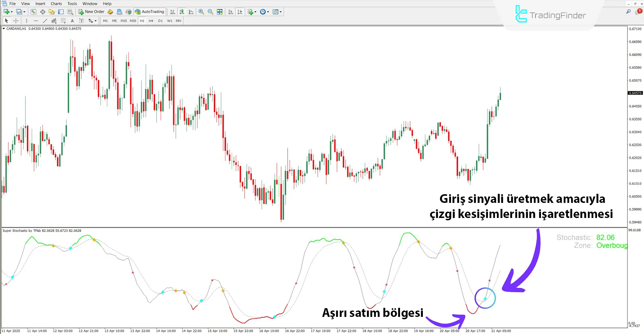Select the Crosshair tool
This screenshot has width=644, height=334.
(x=15, y=20)
